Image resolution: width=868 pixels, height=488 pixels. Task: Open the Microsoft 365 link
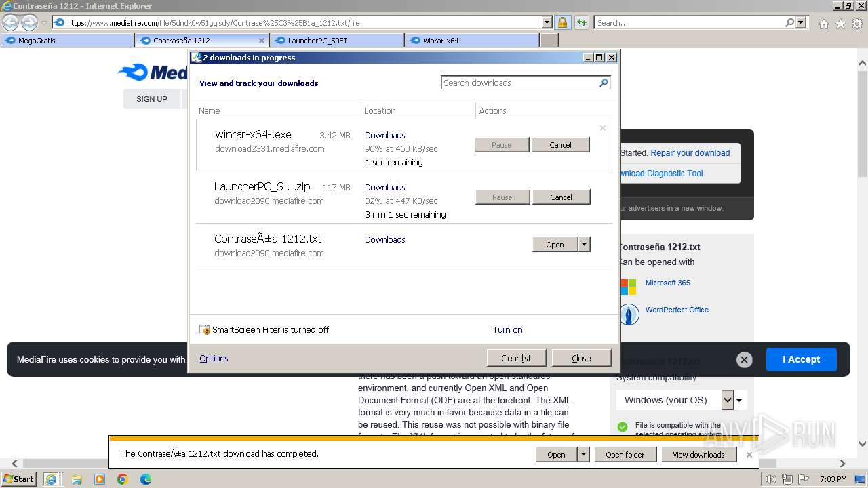pyautogui.click(x=668, y=283)
